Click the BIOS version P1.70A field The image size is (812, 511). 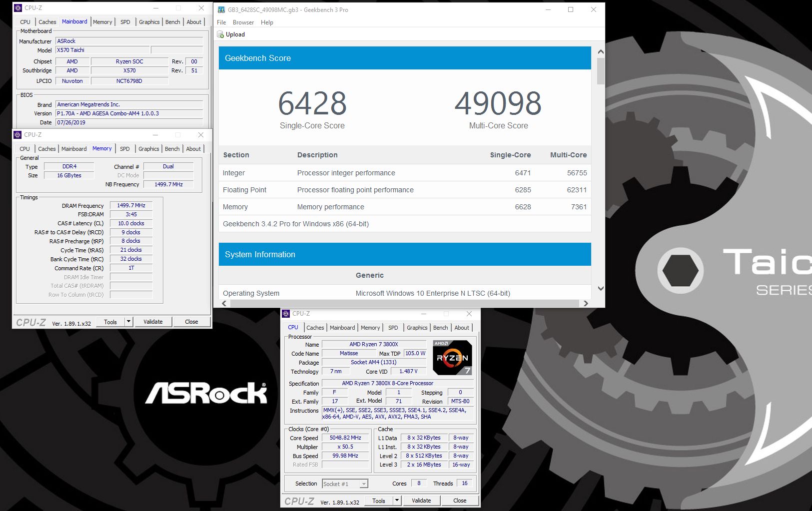[129, 113]
